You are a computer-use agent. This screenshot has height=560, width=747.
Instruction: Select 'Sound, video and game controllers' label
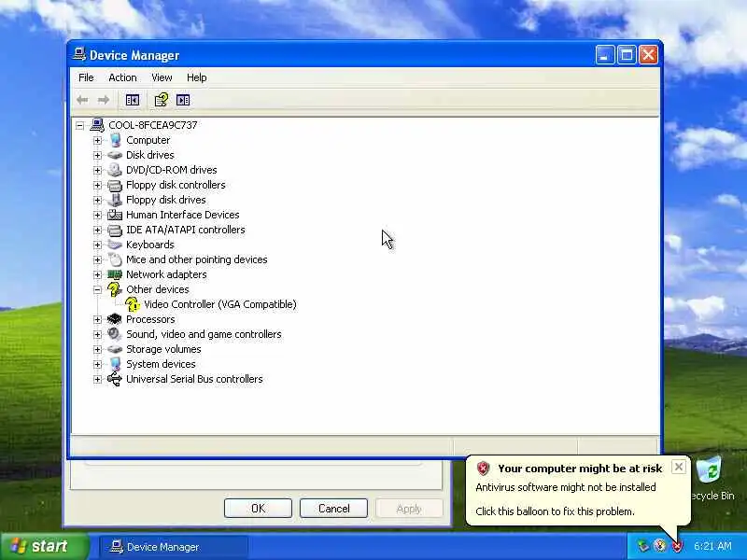coord(204,334)
